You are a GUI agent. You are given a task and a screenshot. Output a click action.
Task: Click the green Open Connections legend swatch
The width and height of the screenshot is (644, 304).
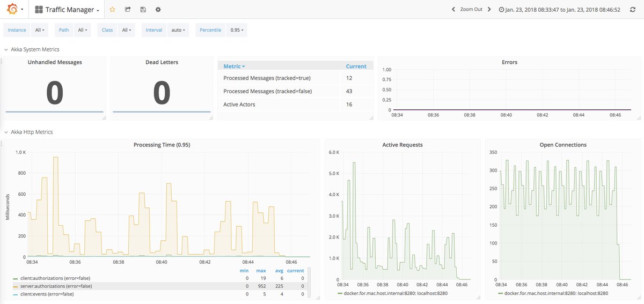(x=501, y=293)
